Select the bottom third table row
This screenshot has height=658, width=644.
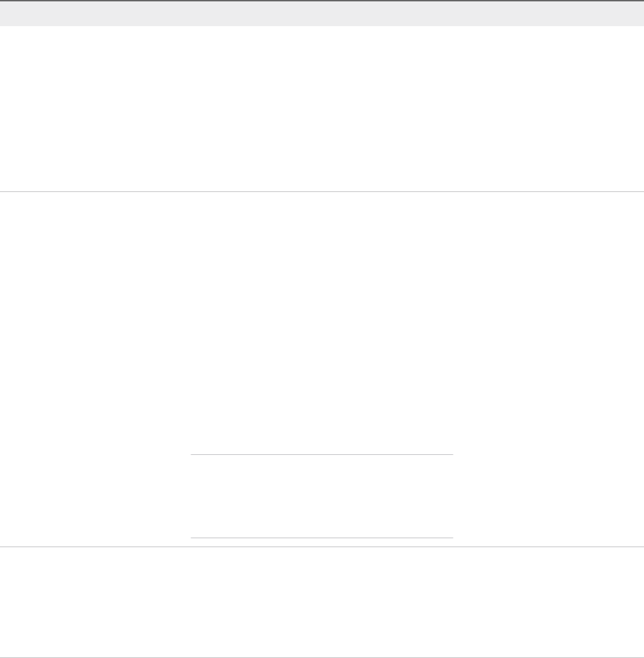322,602
